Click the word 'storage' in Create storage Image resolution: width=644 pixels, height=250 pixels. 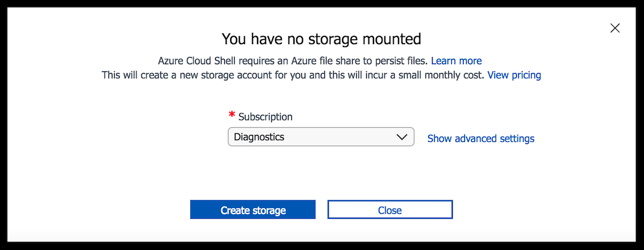[268, 210]
